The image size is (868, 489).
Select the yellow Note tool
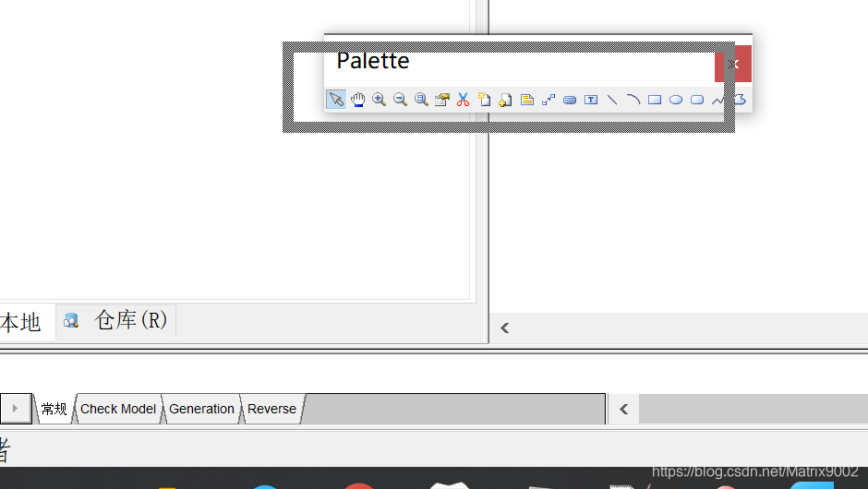pyautogui.click(x=527, y=100)
